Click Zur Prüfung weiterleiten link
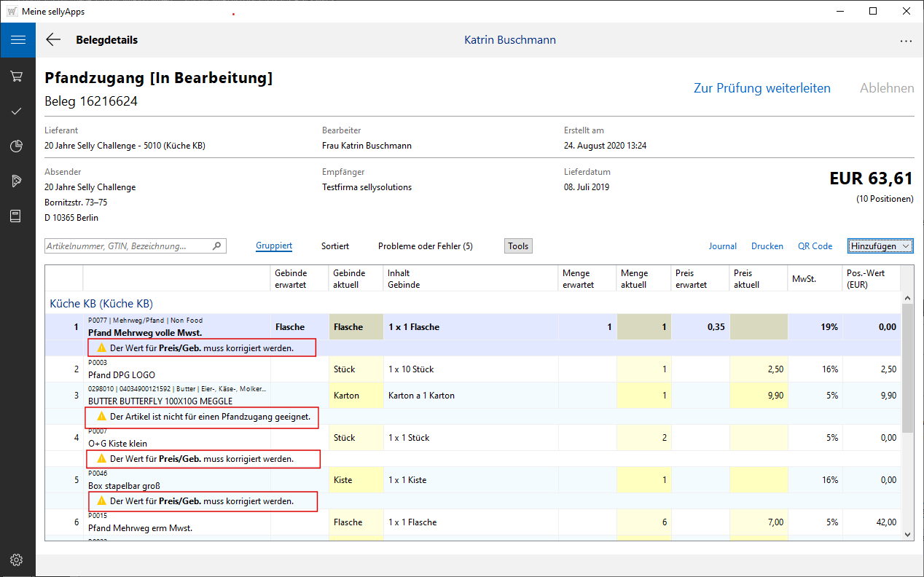 pos(761,88)
